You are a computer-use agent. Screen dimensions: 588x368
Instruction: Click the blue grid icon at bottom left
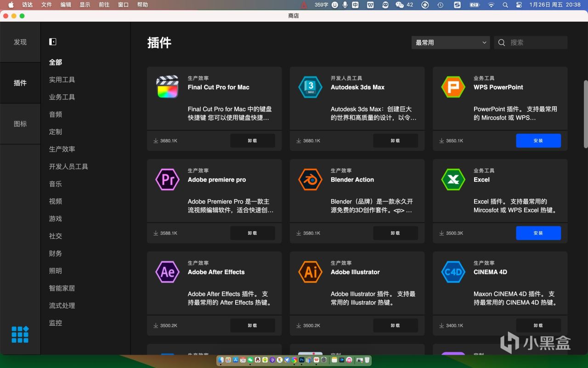20,334
